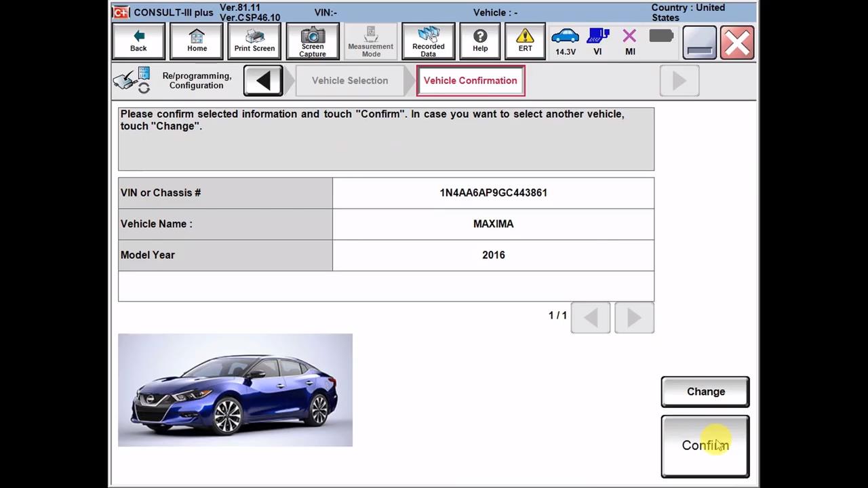This screenshot has width=868, height=488.
Task: Click the 'Country : United States' text
Action: pos(688,12)
